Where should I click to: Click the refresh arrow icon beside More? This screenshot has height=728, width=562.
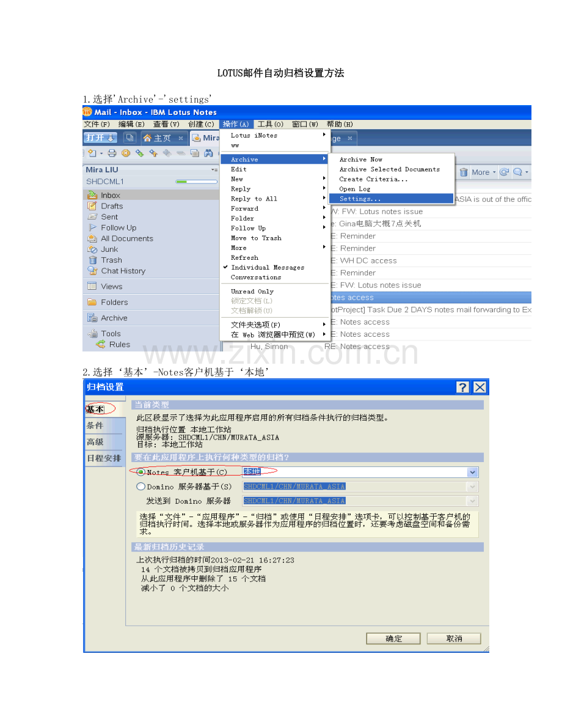click(504, 172)
